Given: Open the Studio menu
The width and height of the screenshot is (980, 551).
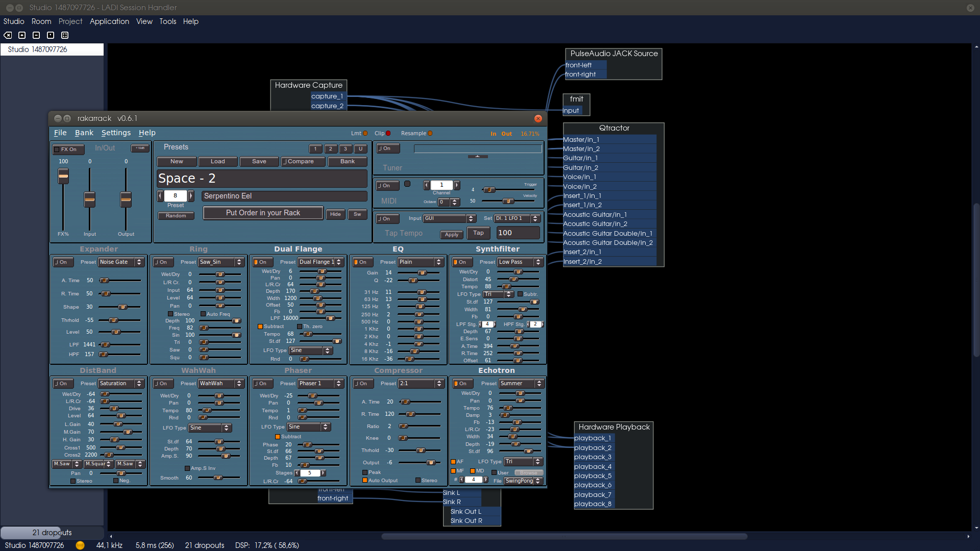Looking at the screenshot, I should tap(14, 21).
